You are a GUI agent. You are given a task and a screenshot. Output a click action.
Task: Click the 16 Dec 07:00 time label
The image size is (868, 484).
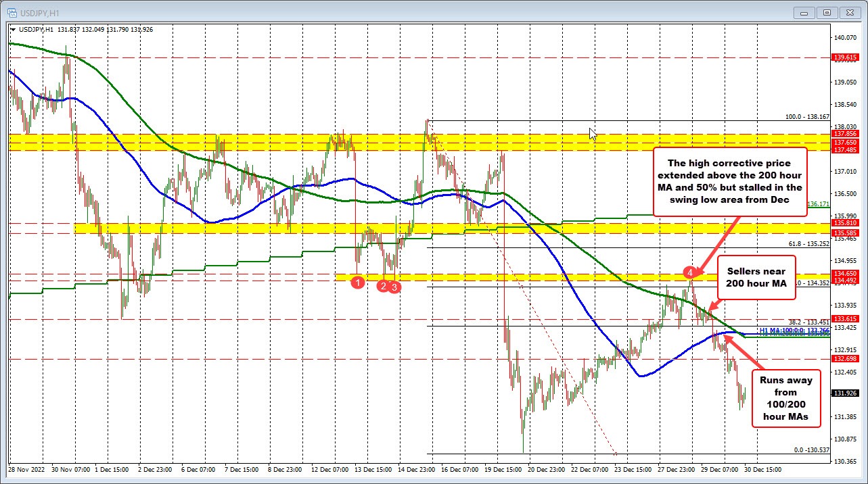coord(459,470)
